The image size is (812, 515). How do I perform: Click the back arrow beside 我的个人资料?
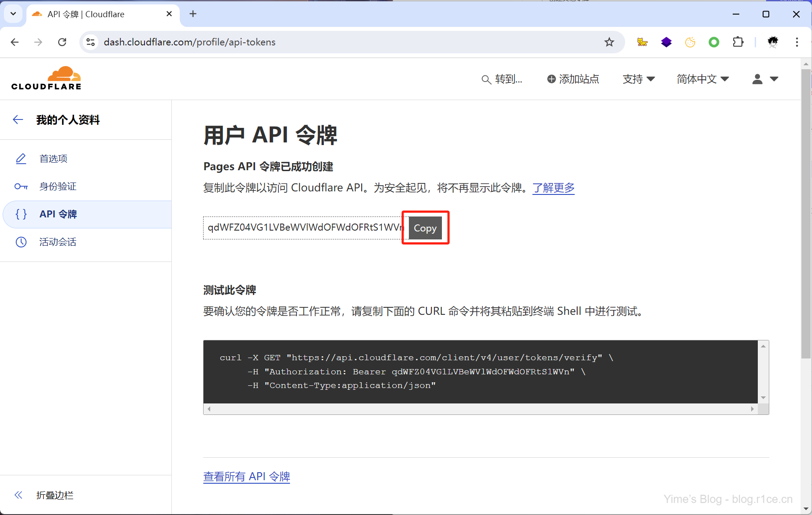pos(18,119)
